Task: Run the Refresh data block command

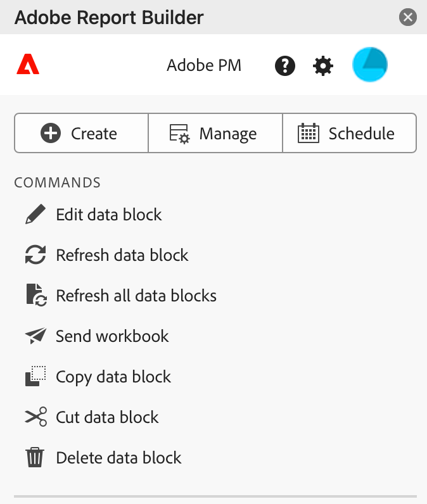Action: pos(122,255)
